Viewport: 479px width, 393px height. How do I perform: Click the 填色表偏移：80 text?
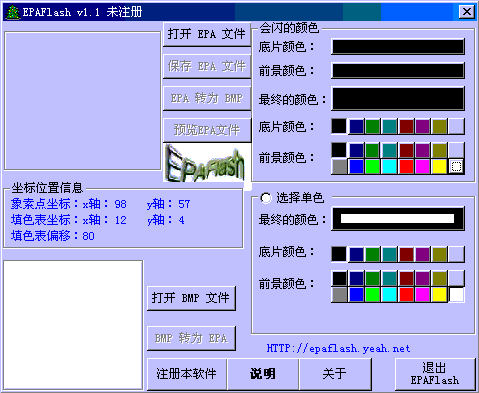(x=53, y=236)
